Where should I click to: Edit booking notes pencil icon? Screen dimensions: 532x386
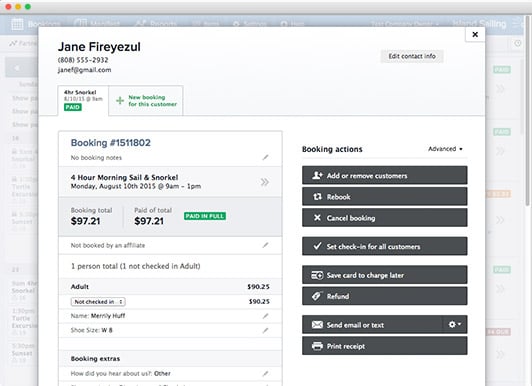point(265,157)
